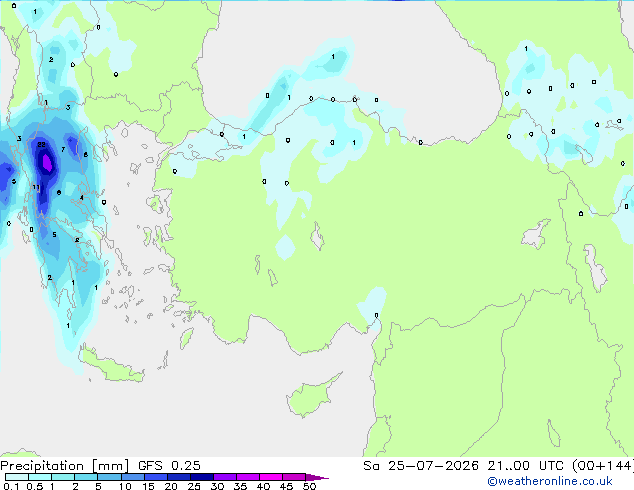The image size is (634, 490).
Task: Click the 22 mm precipitation value on map
Action: 41,144
